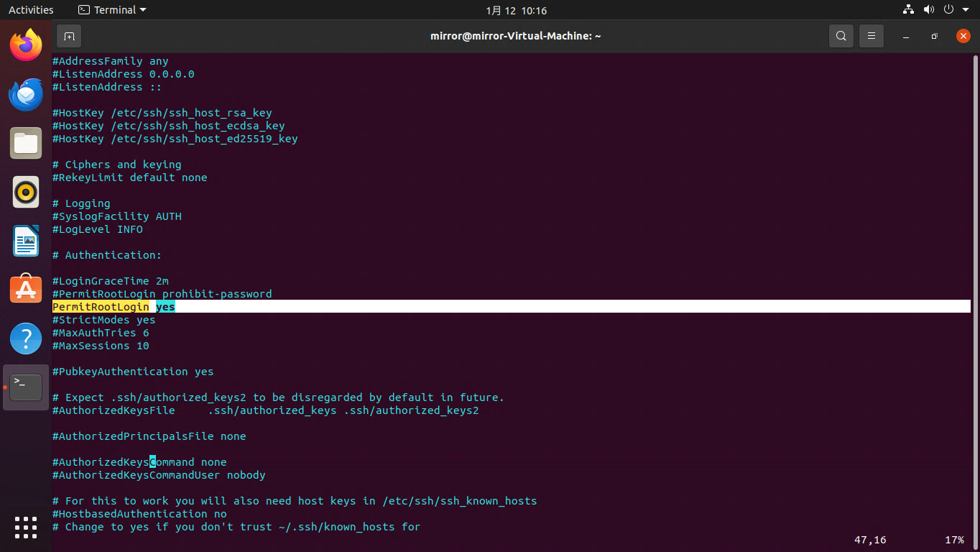Click the '#MaxSessions 10' line
Viewport: 980px width, 552px height.
pyautogui.click(x=101, y=346)
